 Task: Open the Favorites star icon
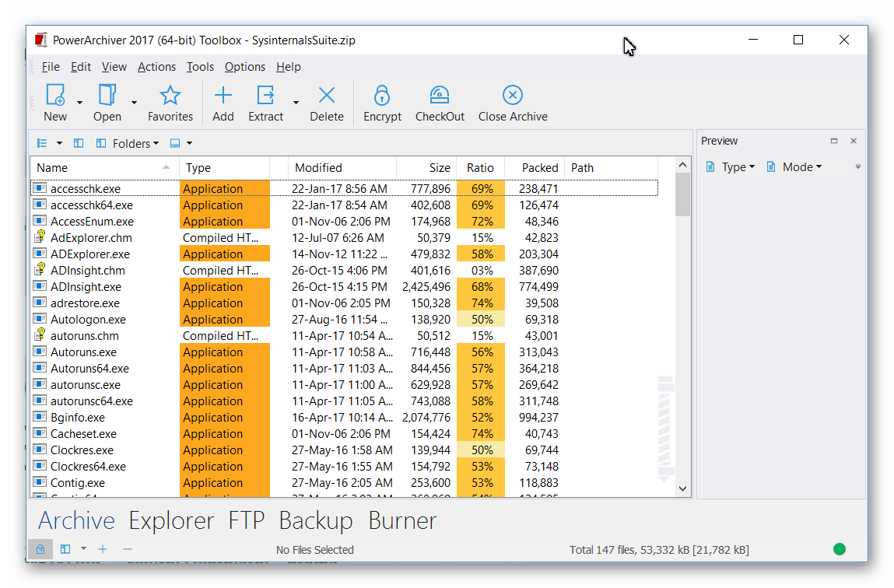pos(170,95)
